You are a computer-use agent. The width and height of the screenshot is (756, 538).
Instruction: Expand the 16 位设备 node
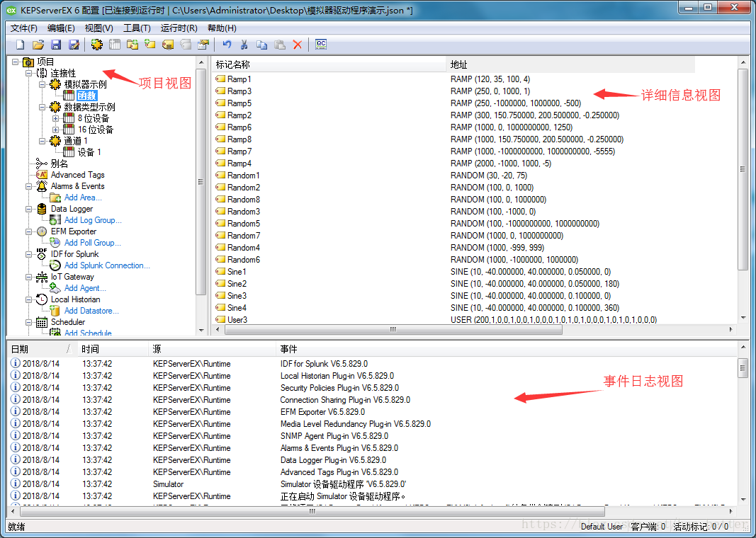(x=56, y=130)
